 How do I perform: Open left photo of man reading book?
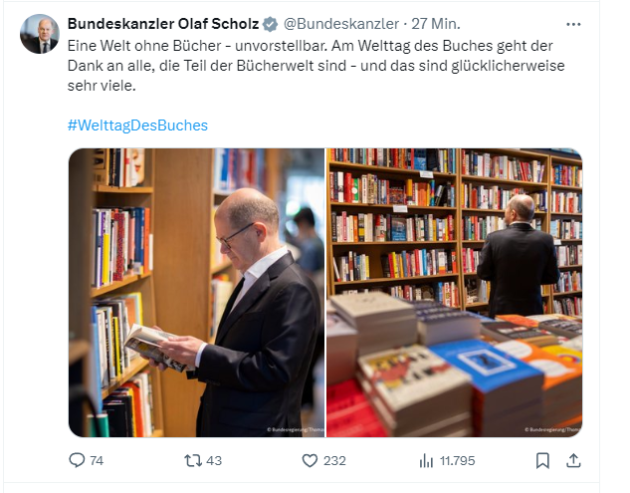point(196,293)
